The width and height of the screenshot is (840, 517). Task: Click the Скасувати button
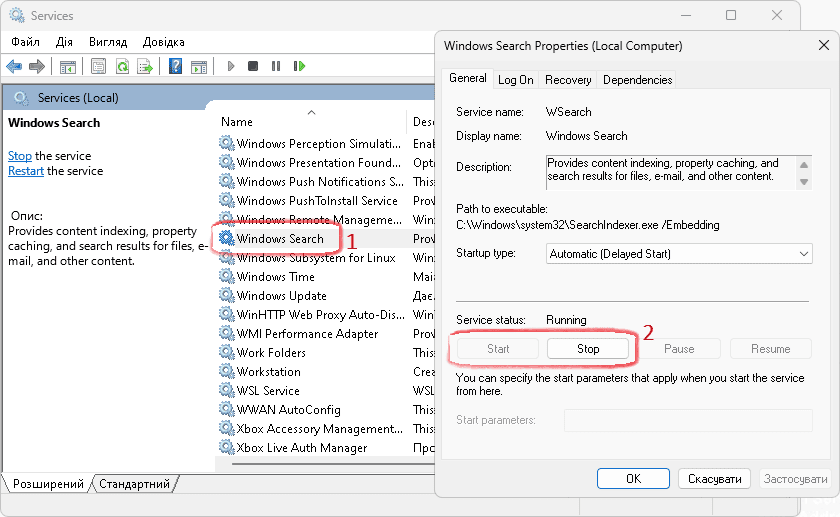(x=714, y=478)
